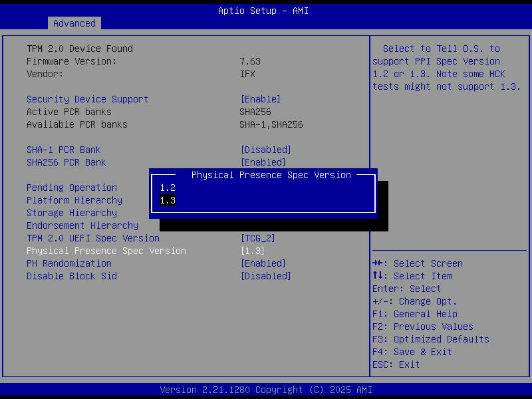Change PH Randomization Enabled value
532x399 pixels.
263,263
